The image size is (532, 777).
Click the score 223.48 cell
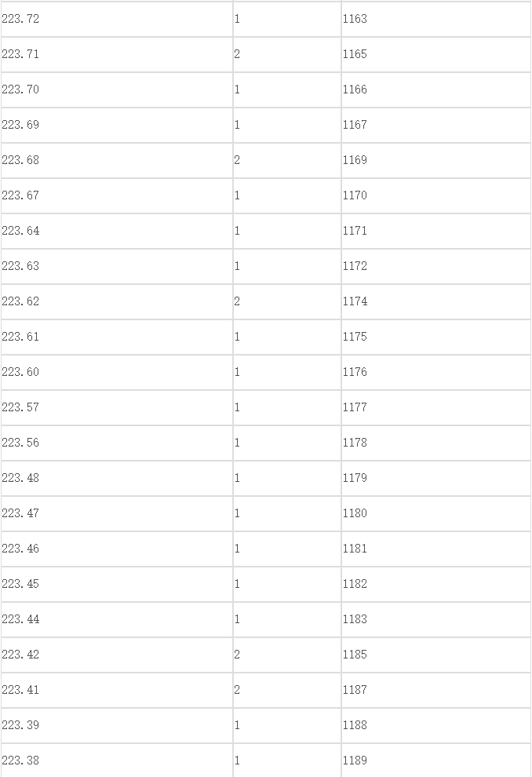pos(117,478)
